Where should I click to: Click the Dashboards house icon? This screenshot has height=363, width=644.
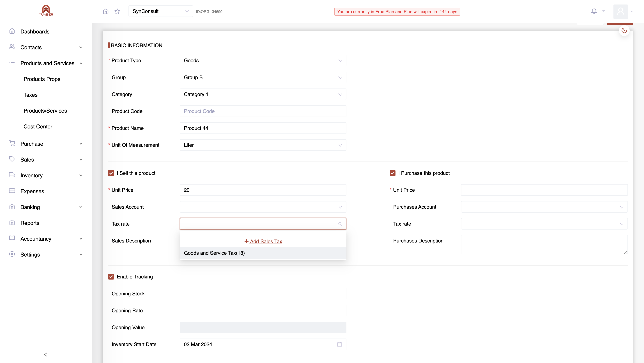(12, 31)
